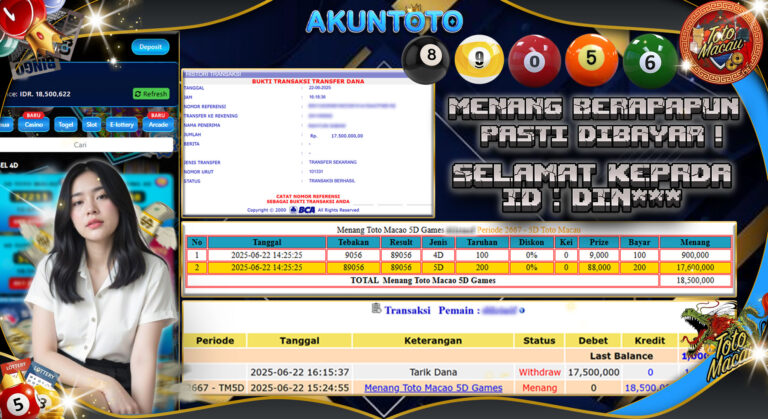
Task: Click the Debet column header
Action: point(593,341)
